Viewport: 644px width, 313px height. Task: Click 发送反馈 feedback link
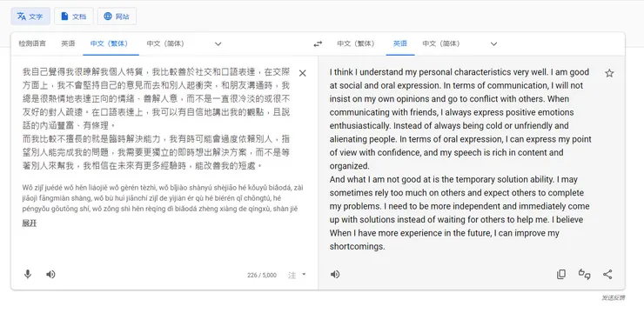click(x=614, y=298)
